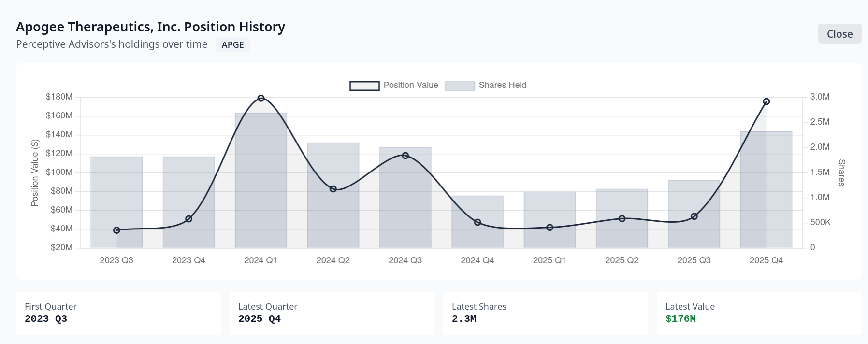Click the $176M latest value link
Screen dimensions: 868x344
coord(680,319)
